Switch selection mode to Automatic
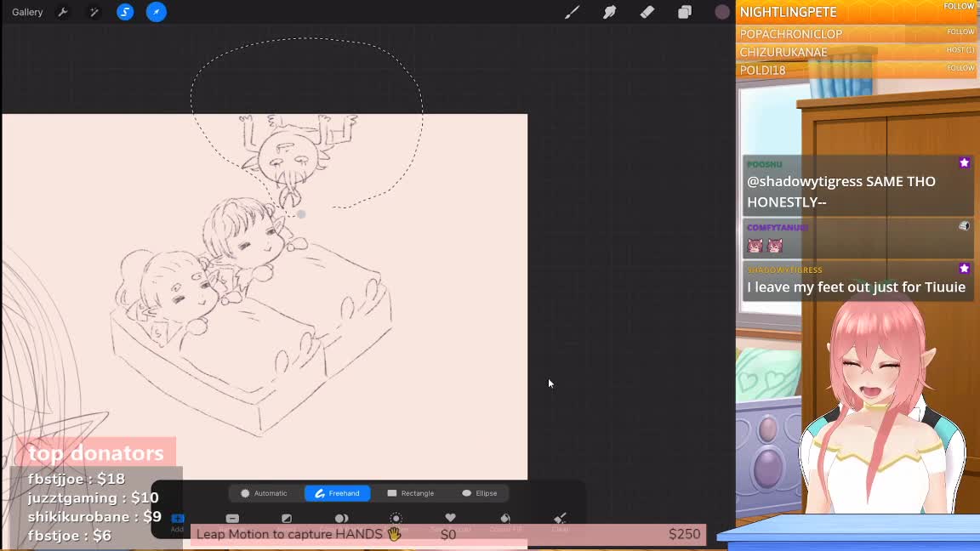This screenshot has width=980, height=551. (264, 493)
